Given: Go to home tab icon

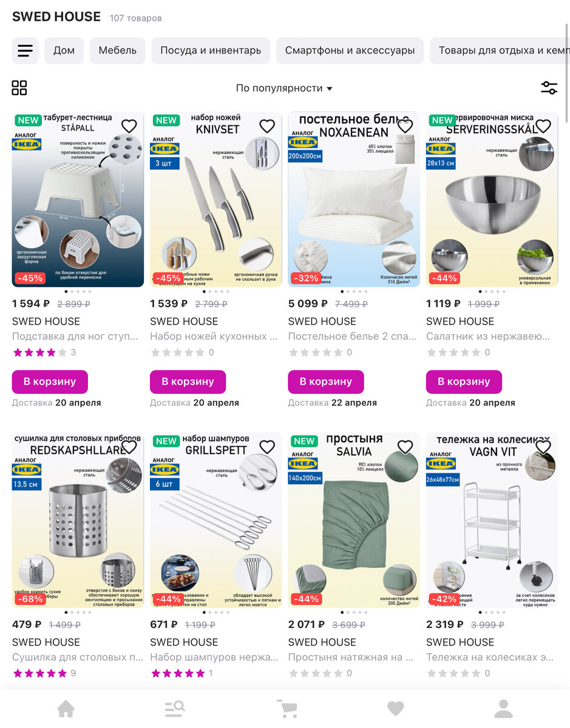Looking at the screenshot, I should click(66, 709).
